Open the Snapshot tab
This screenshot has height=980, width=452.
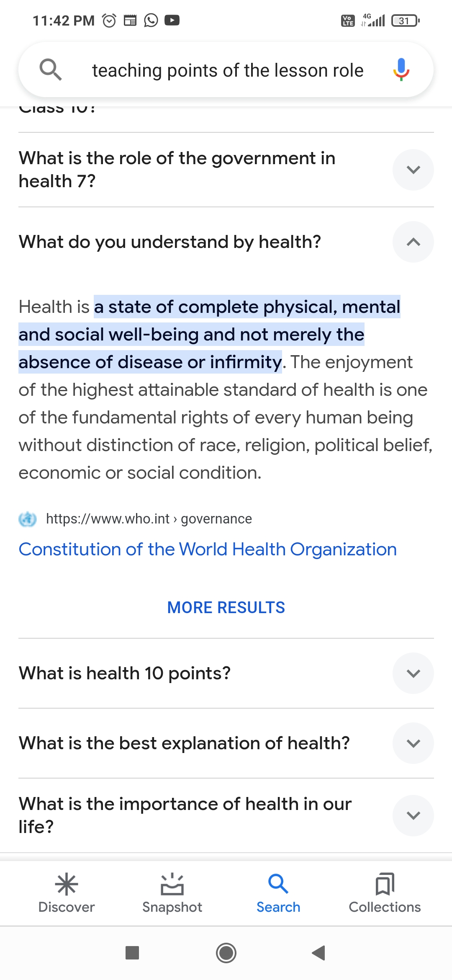coord(172,893)
